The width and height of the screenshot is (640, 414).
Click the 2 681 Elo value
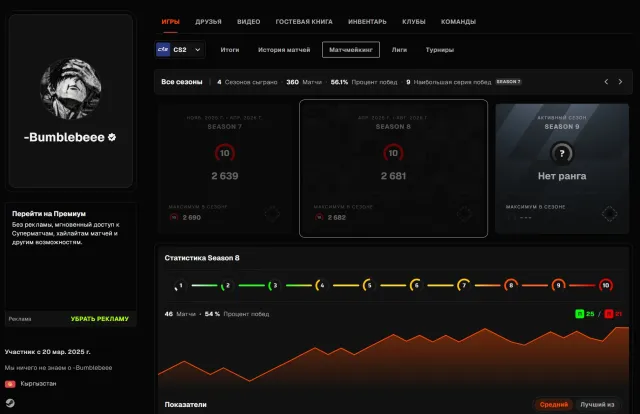click(393, 176)
